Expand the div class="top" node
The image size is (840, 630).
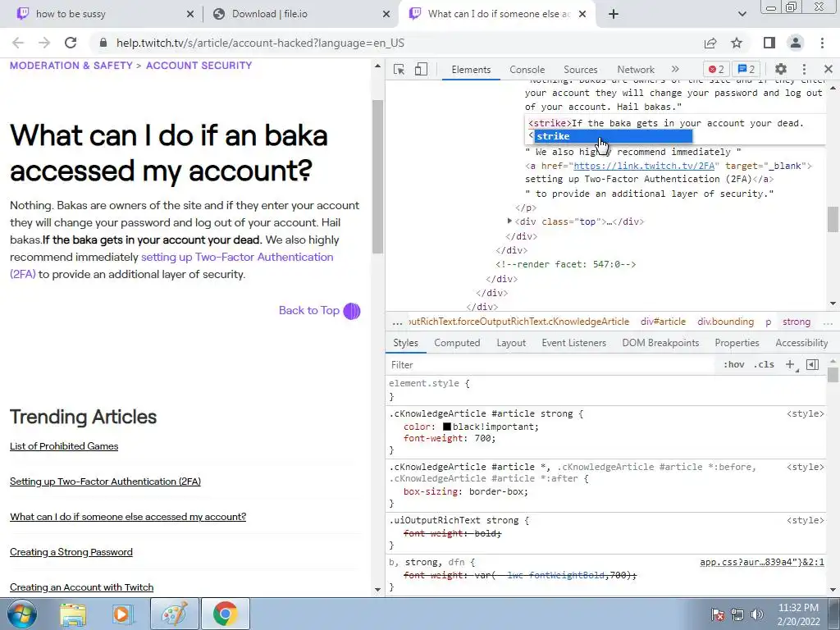point(509,221)
